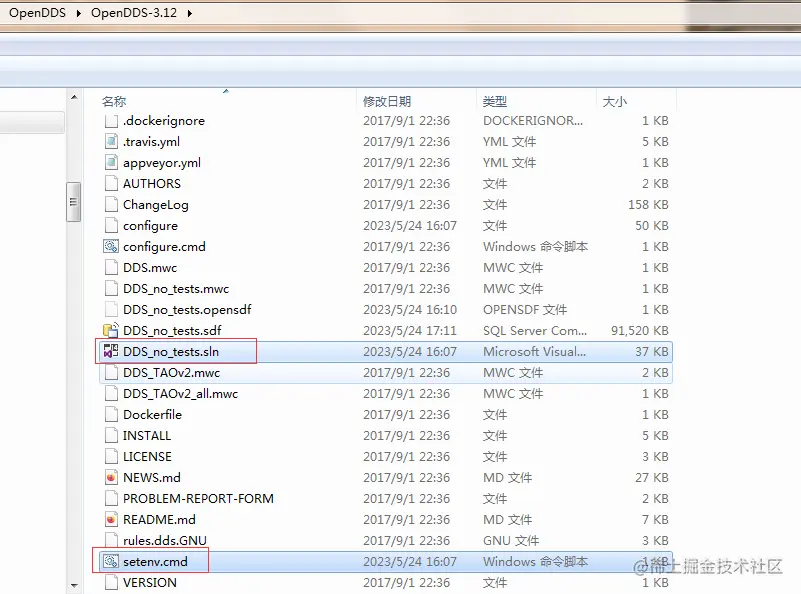
Task: Select the rules.dds.GNU file icon
Action: coord(110,540)
